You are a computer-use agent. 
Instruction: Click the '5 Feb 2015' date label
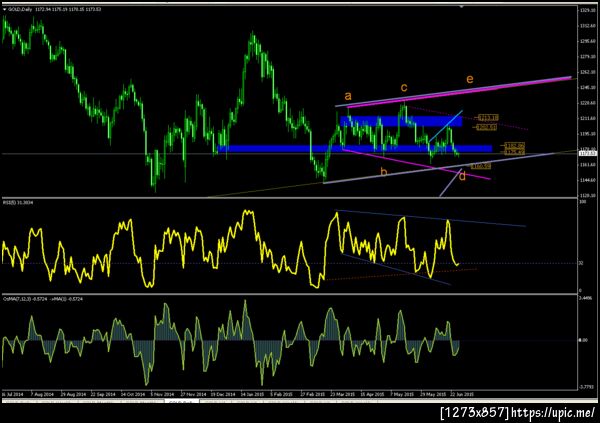282,394
